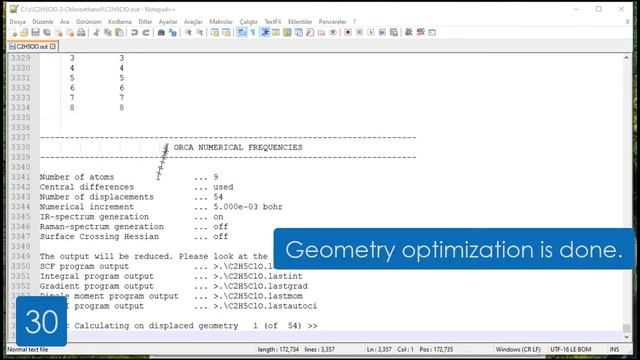Click the 'ORCA NUMERICAL FREQUENCIES' heading text
The image size is (640, 360).
pyautogui.click(x=238, y=147)
